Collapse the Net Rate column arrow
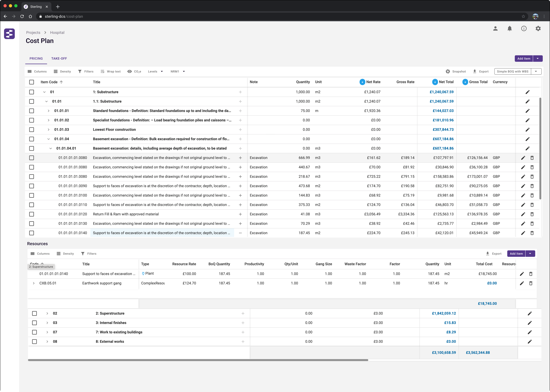 (362, 82)
